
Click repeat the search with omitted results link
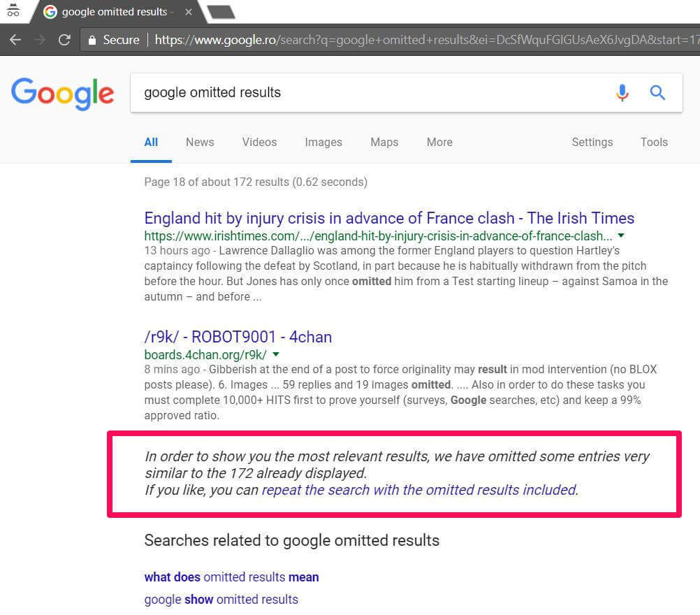418,490
